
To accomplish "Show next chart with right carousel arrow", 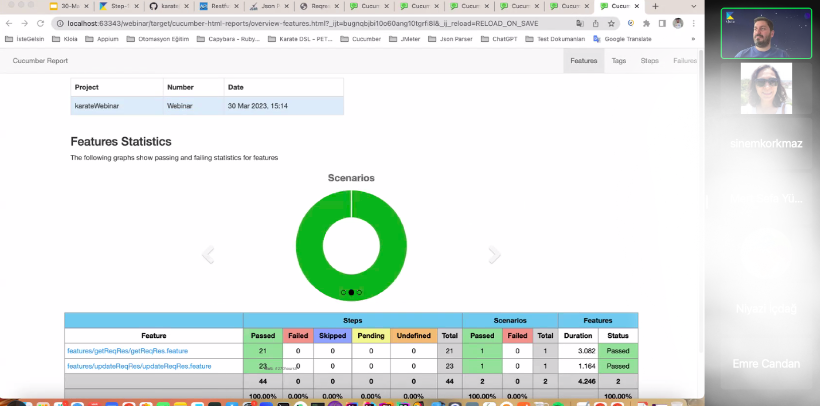I will tap(494, 255).
